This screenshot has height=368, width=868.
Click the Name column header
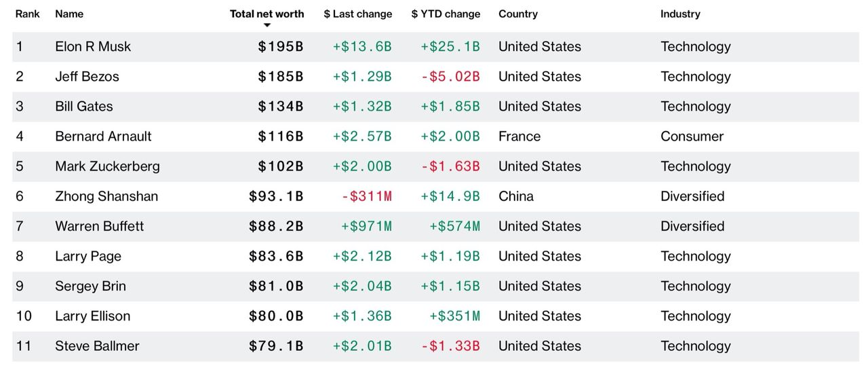(x=69, y=14)
